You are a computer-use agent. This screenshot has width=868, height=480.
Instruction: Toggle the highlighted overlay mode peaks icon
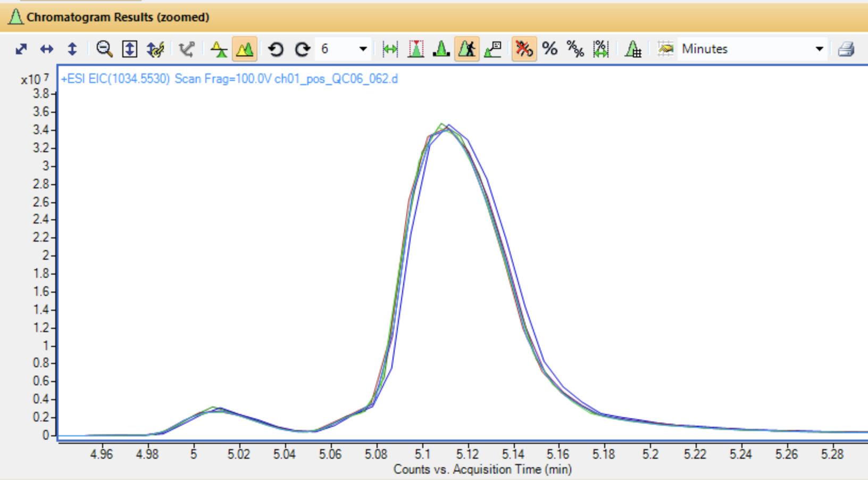pyautogui.click(x=245, y=49)
